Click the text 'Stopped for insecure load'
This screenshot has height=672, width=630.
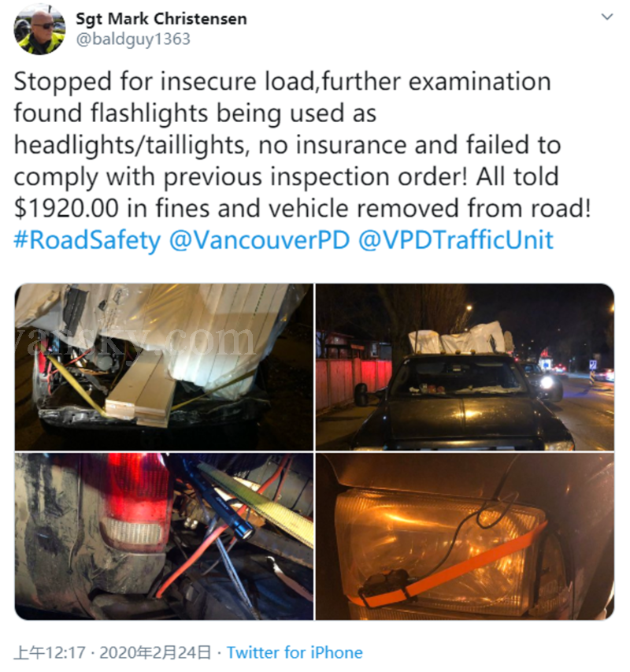164,81
